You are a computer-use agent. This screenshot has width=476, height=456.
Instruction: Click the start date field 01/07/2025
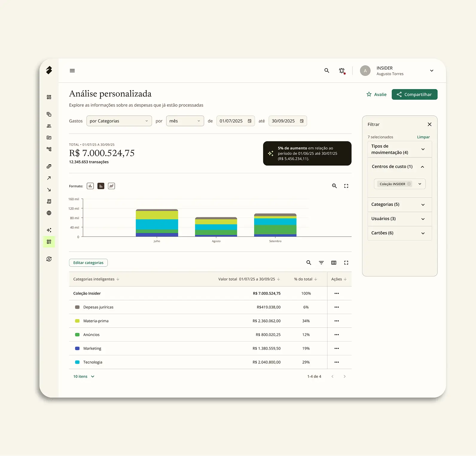click(235, 121)
